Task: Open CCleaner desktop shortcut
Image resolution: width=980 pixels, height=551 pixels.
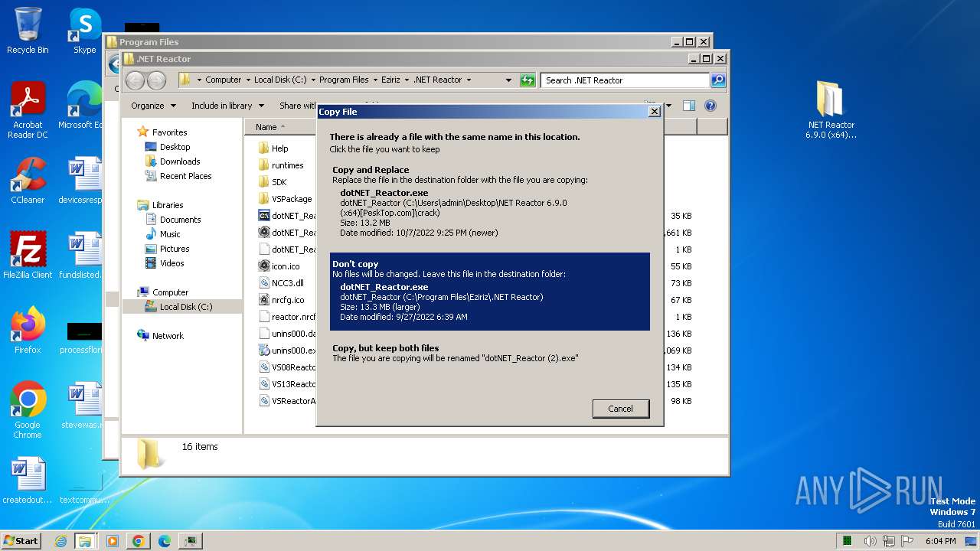Action: pos(28,181)
